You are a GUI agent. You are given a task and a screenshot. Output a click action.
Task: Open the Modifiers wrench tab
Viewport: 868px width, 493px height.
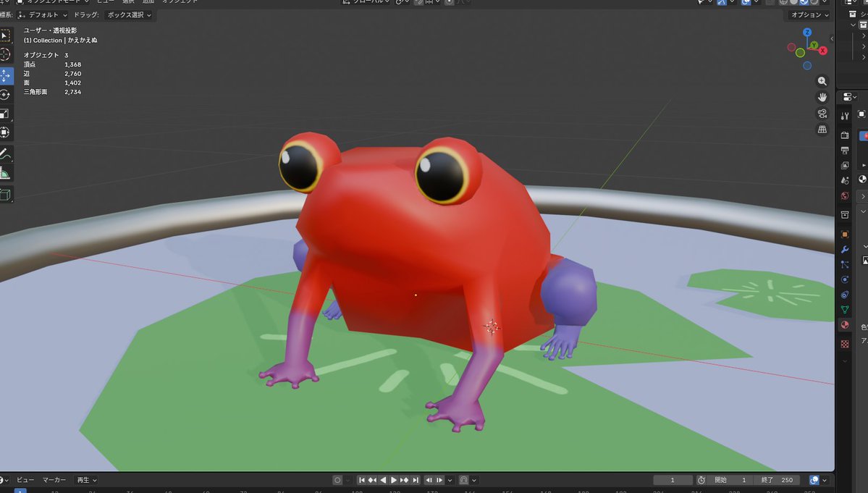845,250
